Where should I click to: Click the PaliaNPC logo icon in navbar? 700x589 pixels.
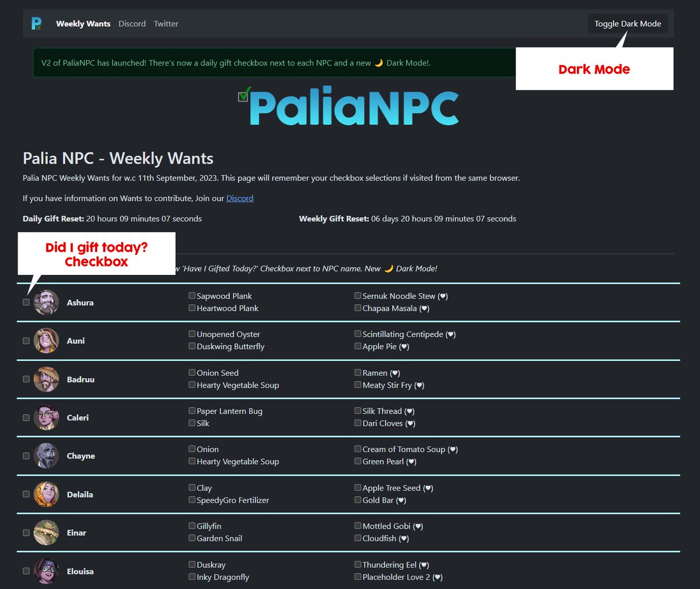(36, 24)
